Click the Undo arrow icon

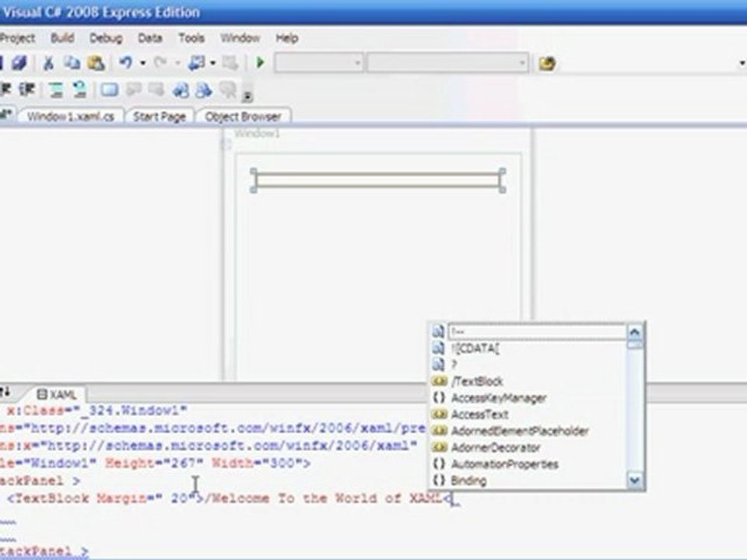pyautogui.click(x=126, y=63)
